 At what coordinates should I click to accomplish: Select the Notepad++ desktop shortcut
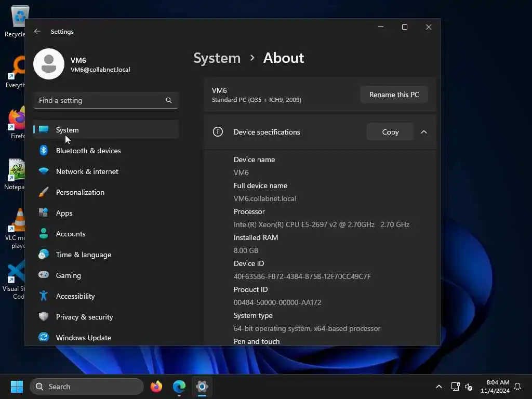click(x=14, y=174)
